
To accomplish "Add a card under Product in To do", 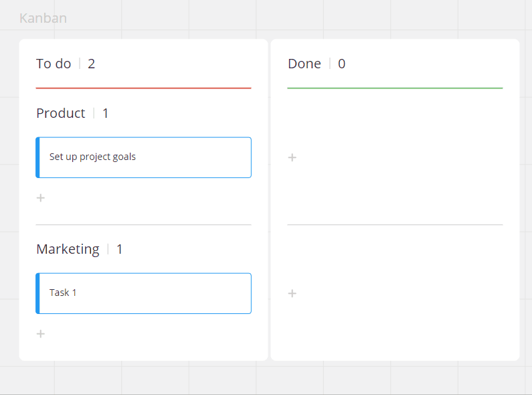I will (x=41, y=198).
